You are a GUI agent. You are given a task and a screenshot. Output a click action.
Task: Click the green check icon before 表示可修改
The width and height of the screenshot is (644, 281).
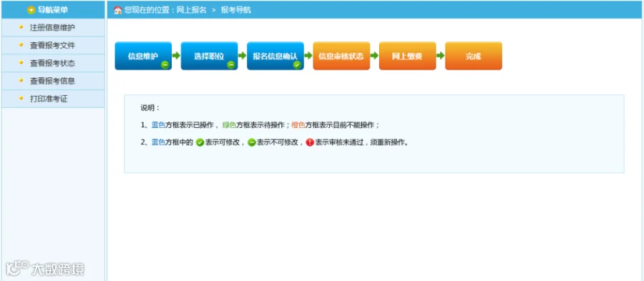(200, 143)
